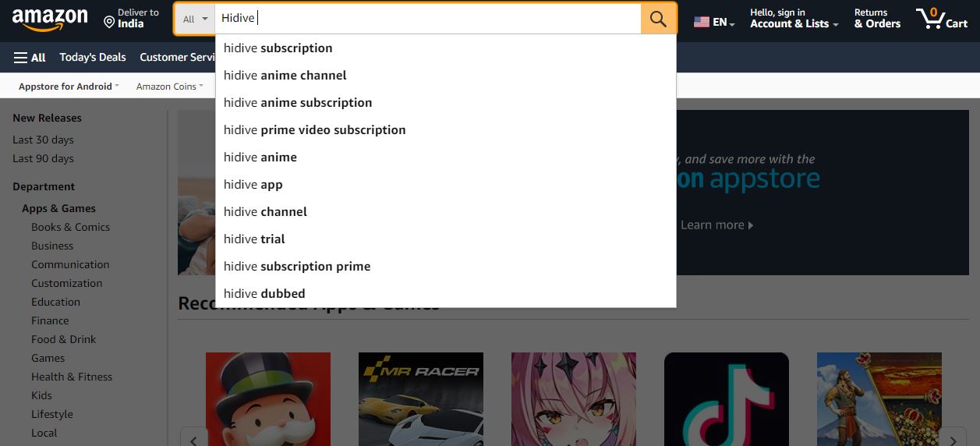
Task: Click the carousel previous arrow
Action: pyautogui.click(x=193, y=437)
